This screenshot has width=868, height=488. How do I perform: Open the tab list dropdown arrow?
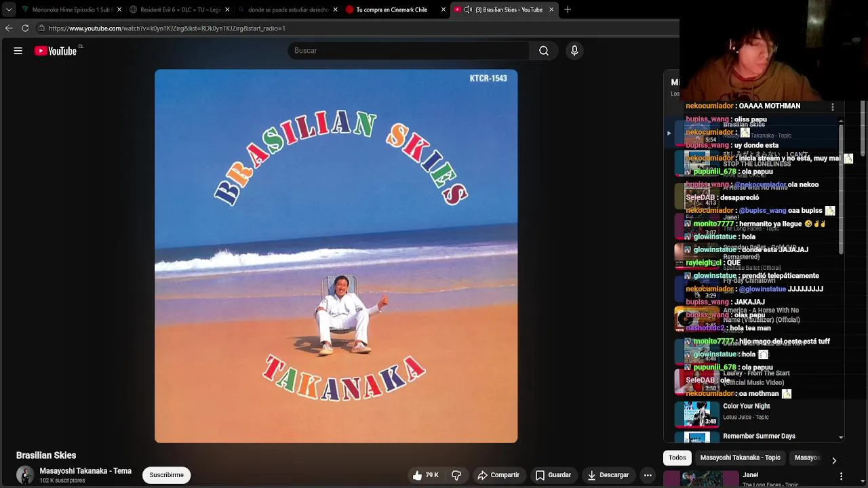9,9
